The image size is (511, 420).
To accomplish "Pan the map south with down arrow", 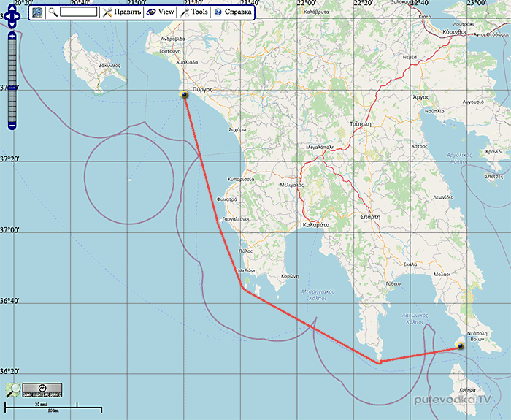I will (12, 24).
